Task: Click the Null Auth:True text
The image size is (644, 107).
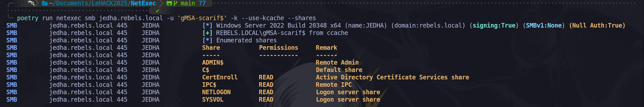Action: 597,26
